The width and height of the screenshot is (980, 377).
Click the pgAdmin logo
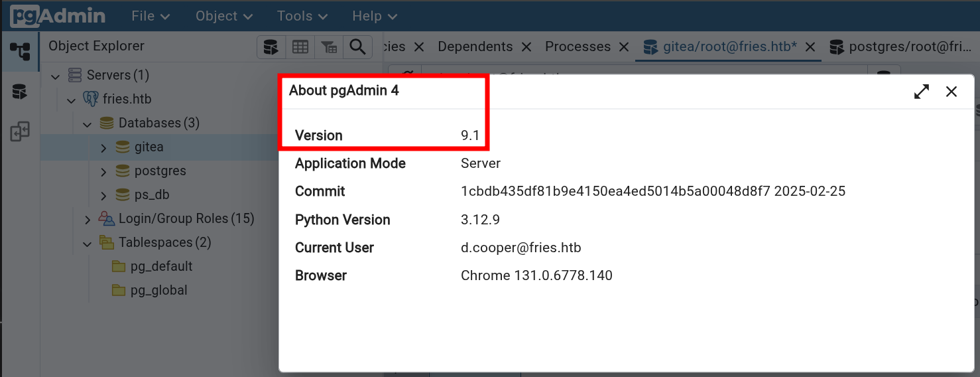pos(58,16)
